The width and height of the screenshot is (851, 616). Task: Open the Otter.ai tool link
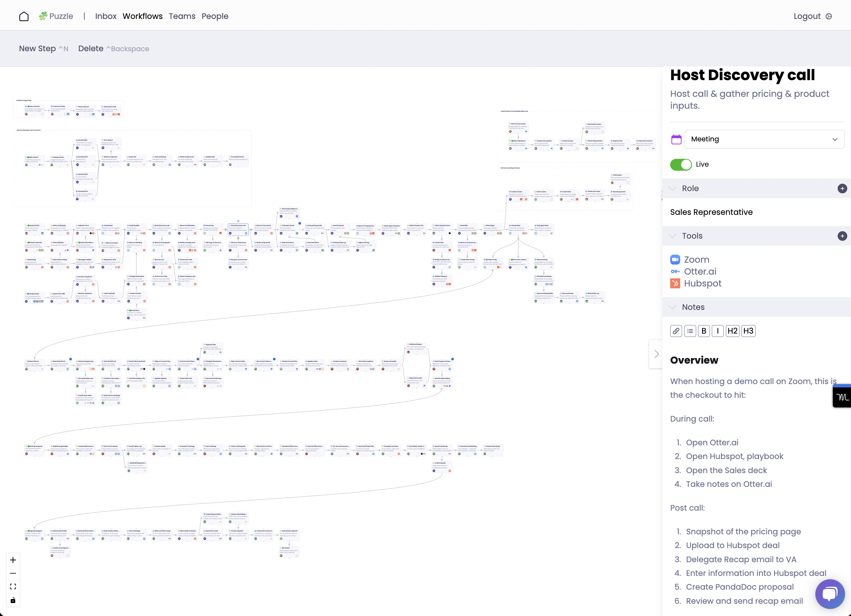tap(700, 271)
